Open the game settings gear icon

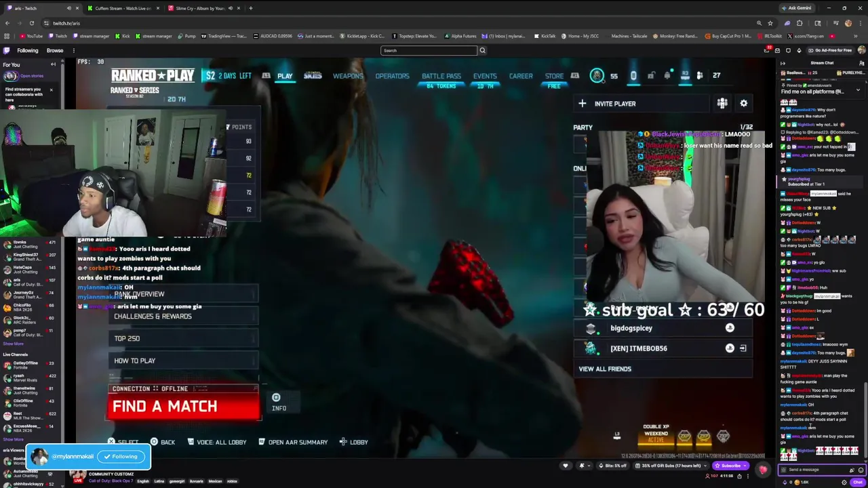(x=744, y=103)
